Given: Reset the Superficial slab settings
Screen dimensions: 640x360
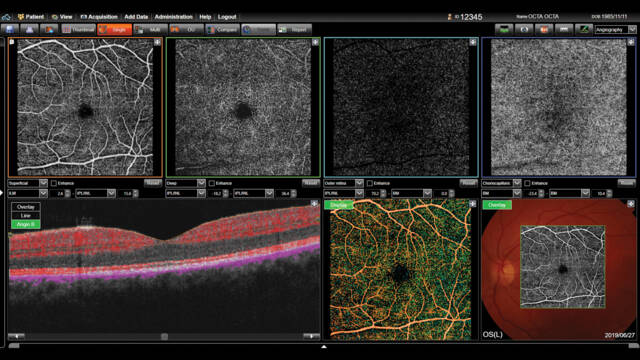Looking at the screenshot, I should click(153, 183).
